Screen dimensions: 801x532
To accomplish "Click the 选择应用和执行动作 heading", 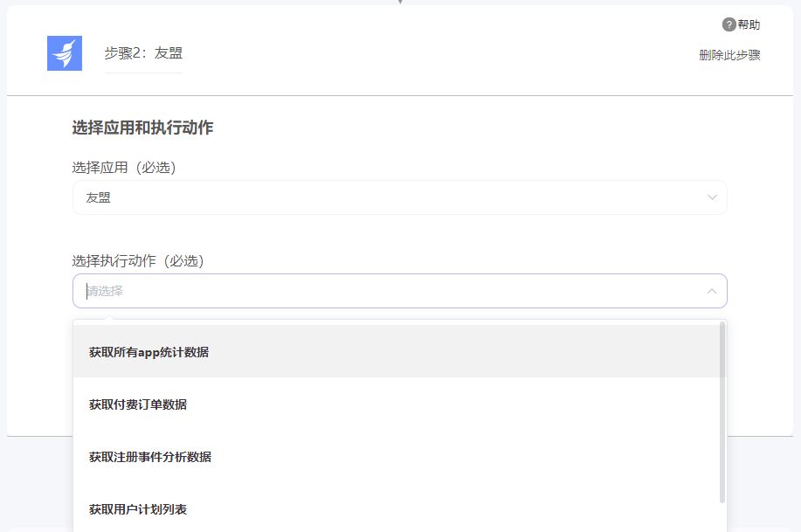I will [x=142, y=128].
